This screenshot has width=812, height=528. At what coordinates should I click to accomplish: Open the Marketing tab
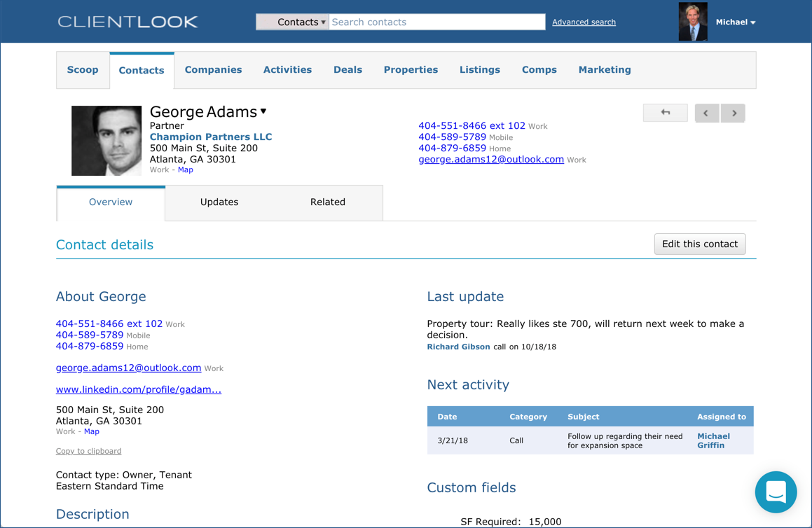[x=605, y=70]
